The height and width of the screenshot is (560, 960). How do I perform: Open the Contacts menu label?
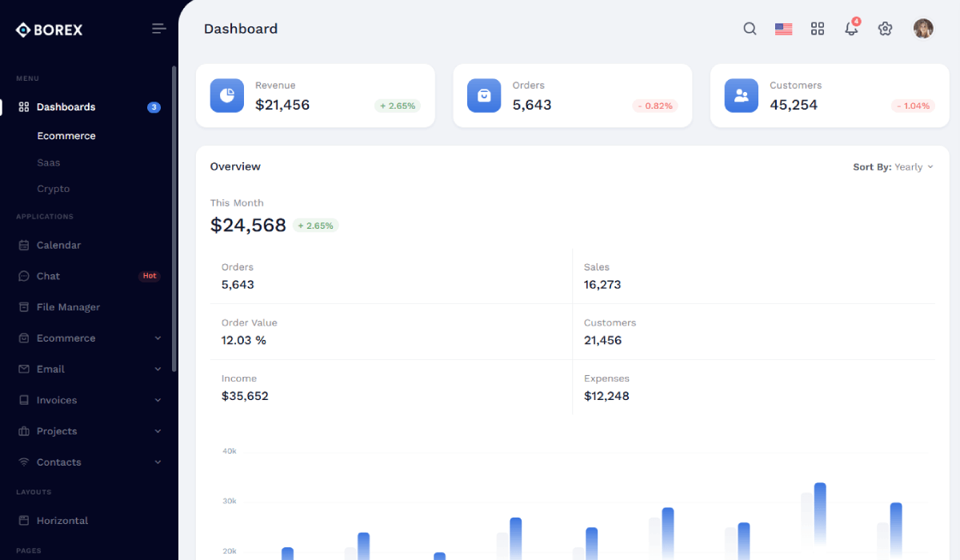[59, 462]
